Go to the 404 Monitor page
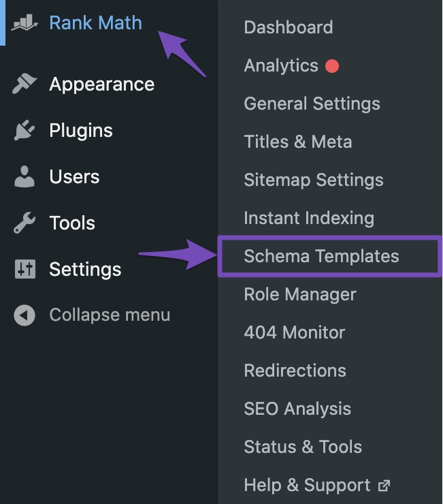 click(295, 333)
